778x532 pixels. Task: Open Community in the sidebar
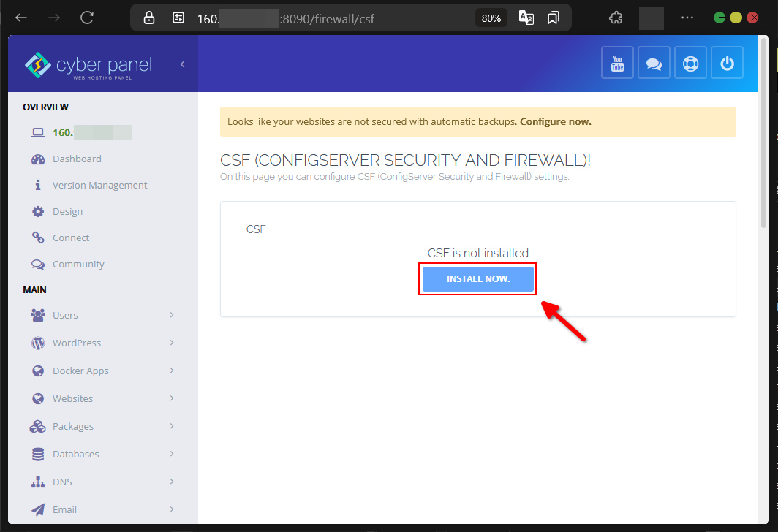click(x=78, y=265)
